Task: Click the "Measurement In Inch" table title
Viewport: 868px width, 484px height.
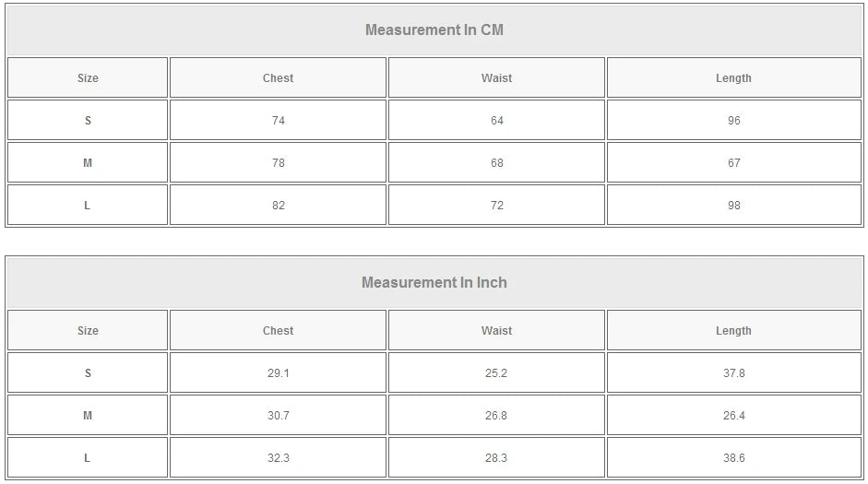Action: click(434, 282)
